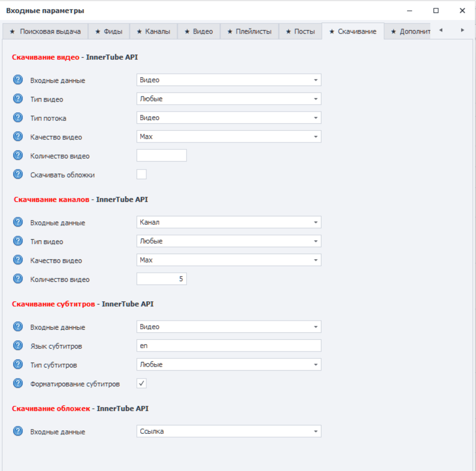Click the Тип субтитров label
The width and height of the screenshot is (476, 471).
[x=54, y=365]
